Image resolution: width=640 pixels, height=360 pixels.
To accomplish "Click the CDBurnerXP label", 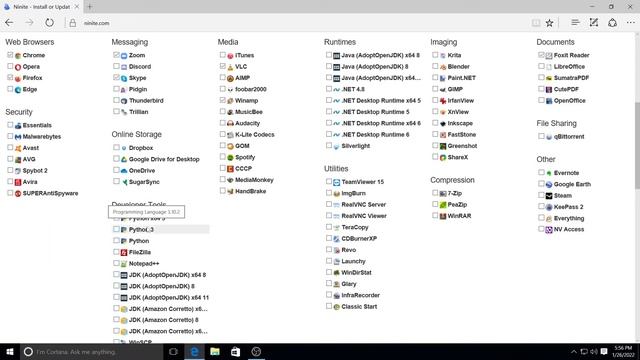I will (359, 239).
